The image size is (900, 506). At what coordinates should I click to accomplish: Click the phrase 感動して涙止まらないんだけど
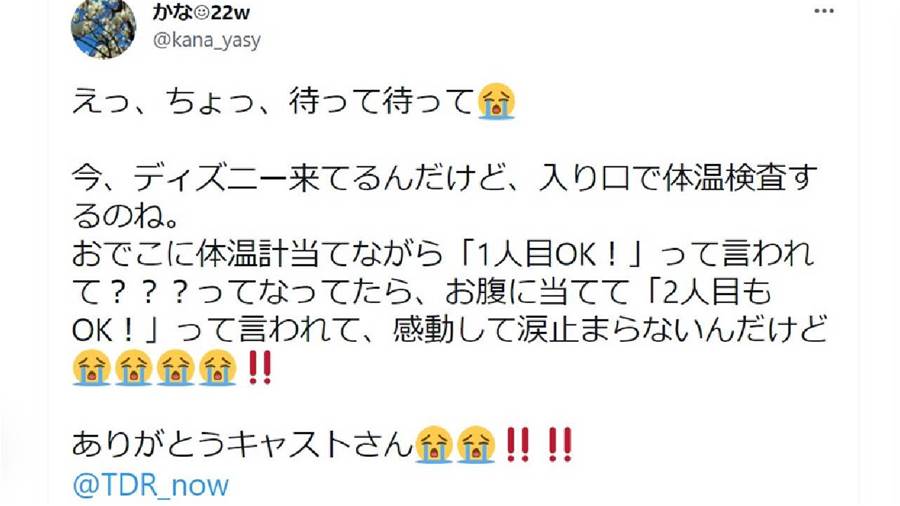610,330
